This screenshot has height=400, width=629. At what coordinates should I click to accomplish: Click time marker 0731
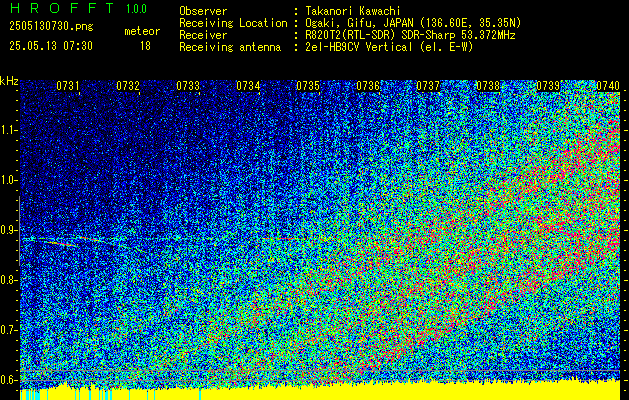point(67,86)
